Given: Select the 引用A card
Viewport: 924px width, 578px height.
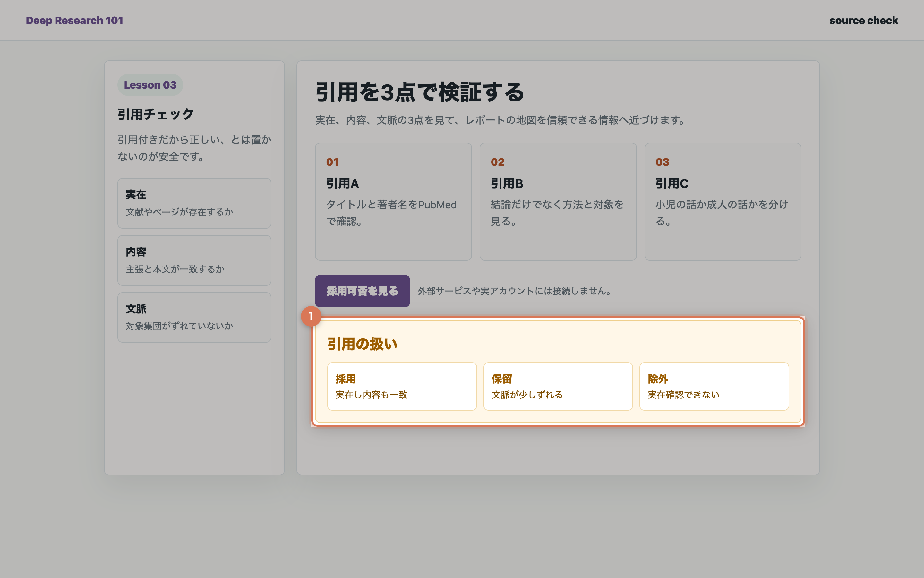Looking at the screenshot, I should pos(393,201).
